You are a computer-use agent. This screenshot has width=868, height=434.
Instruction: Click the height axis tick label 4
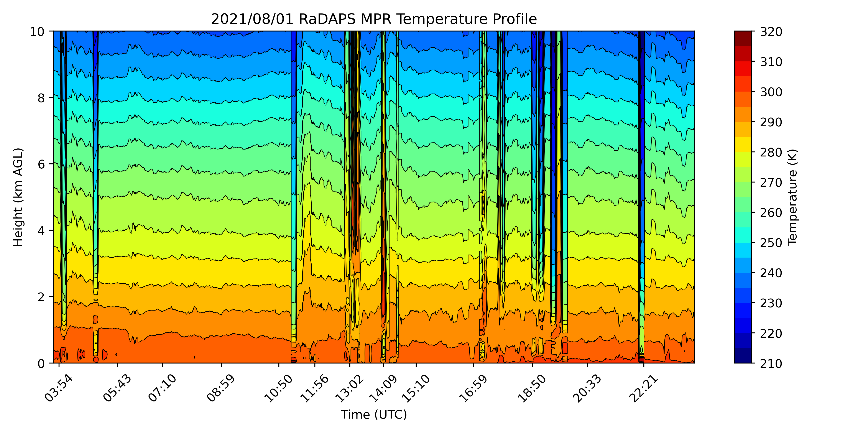(x=41, y=231)
